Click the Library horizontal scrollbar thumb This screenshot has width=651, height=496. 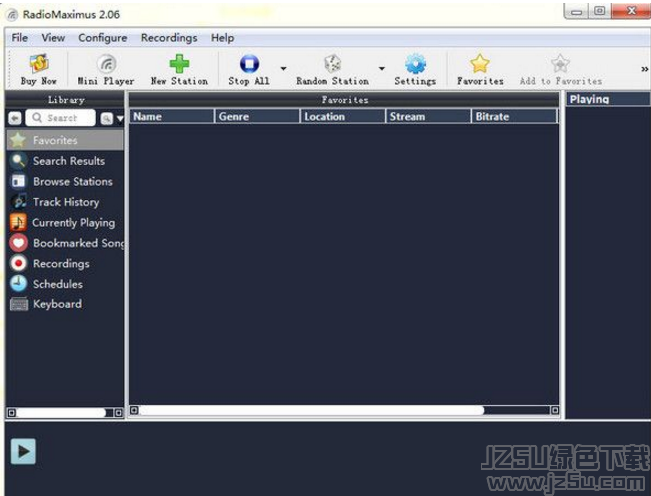click(x=61, y=413)
